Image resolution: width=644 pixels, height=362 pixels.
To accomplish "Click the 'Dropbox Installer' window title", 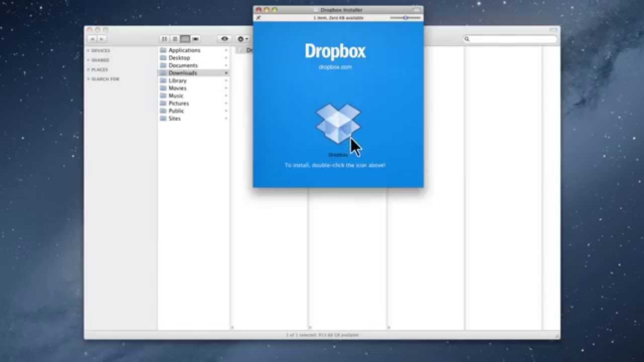I will point(341,10).
